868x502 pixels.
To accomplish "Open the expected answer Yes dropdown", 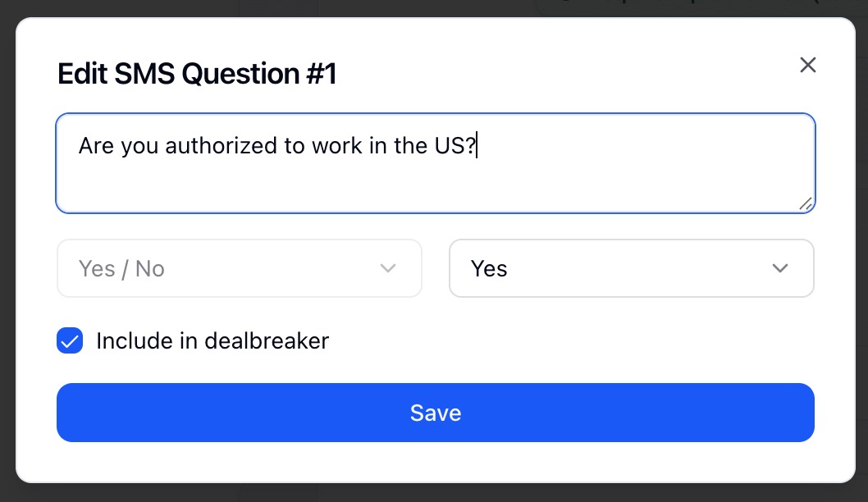I will coord(631,268).
